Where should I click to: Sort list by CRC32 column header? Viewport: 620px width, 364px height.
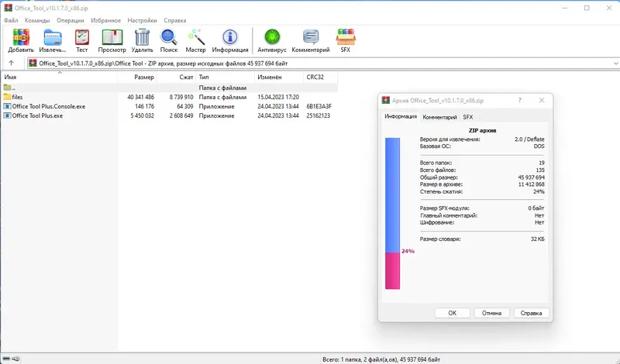point(321,77)
